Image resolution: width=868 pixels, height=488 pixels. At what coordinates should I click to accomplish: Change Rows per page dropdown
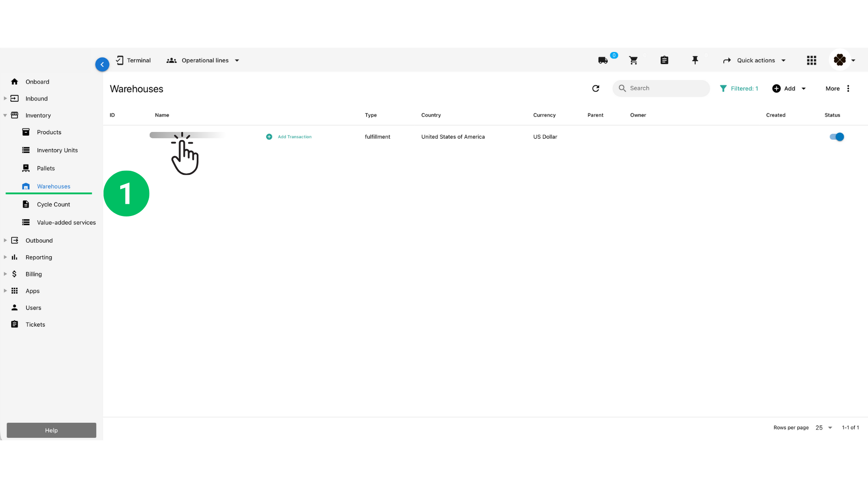pyautogui.click(x=824, y=427)
